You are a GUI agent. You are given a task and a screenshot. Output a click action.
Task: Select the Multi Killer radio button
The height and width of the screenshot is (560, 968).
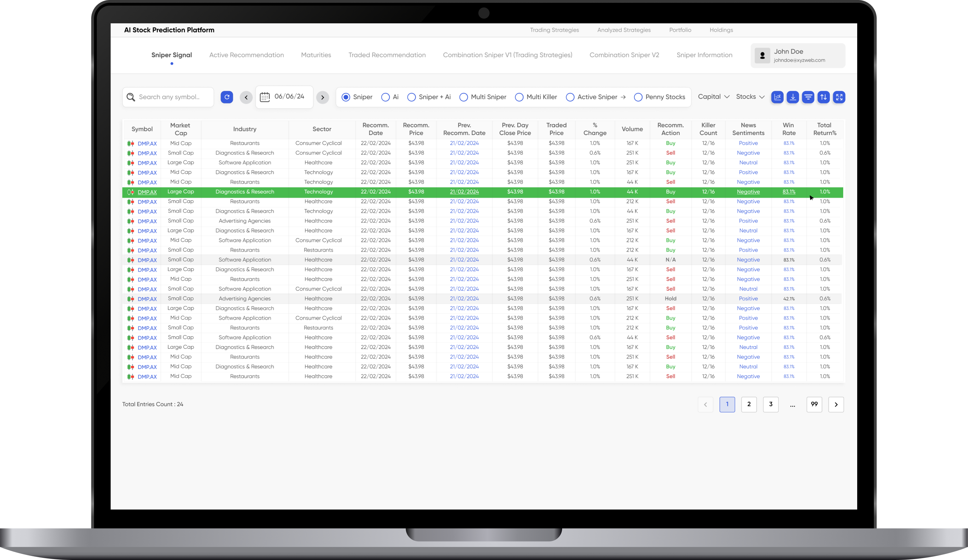coord(519,97)
